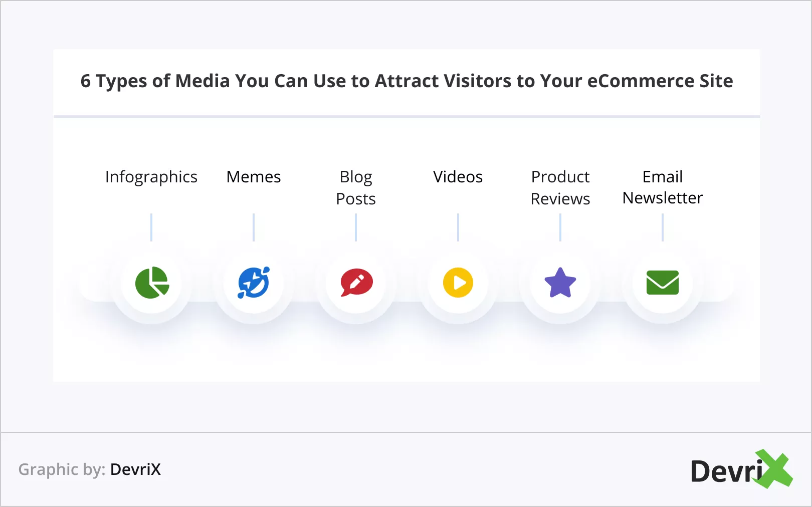Click the "Graphic by:" gray text

click(x=62, y=469)
